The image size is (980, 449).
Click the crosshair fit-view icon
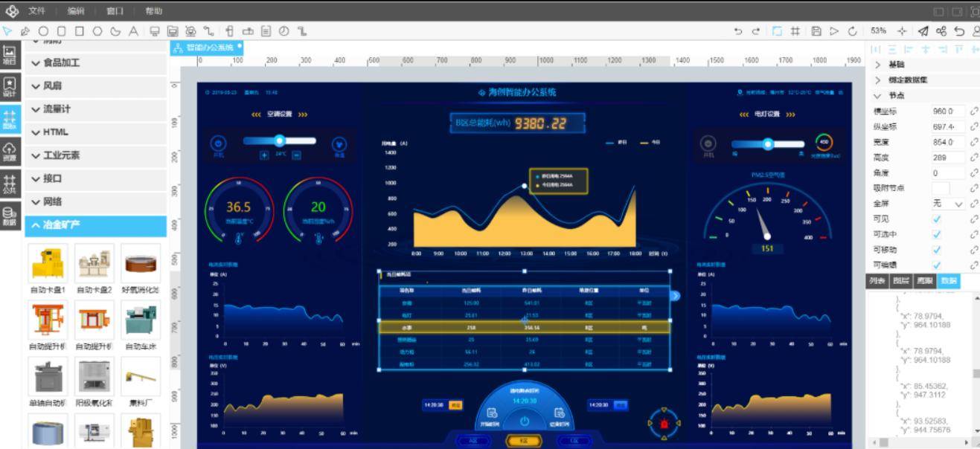click(x=903, y=31)
